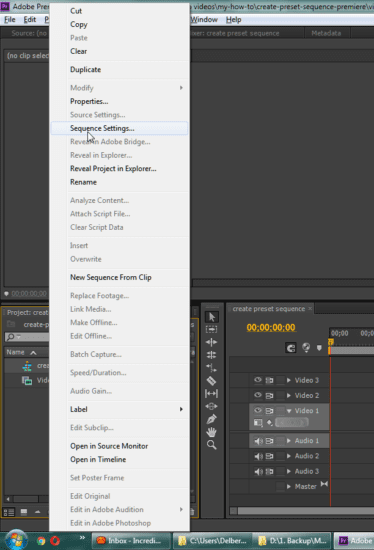This screenshot has width=374, height=550.
Task: Open the Edit in Adobe Audition submenu arrow
Action: click(x=181, y=509)
